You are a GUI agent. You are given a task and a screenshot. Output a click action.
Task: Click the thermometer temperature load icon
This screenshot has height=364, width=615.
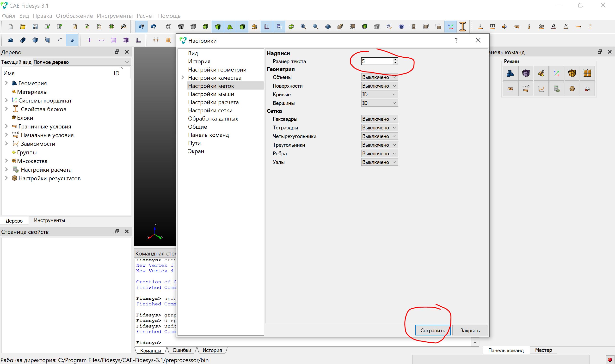[x=529, y=27]
